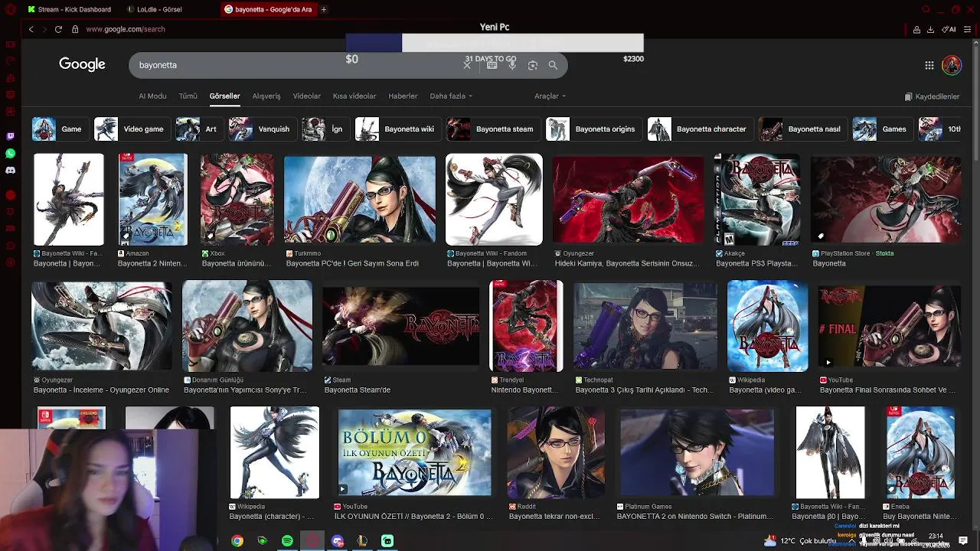The height and width of the screenshot is (551, 980).
Task: Click the site lock icon in address bar
Action: 75,29
